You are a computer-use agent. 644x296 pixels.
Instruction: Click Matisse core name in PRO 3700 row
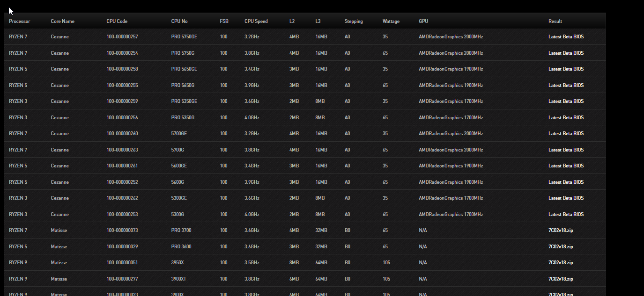(x=59, y=231)
